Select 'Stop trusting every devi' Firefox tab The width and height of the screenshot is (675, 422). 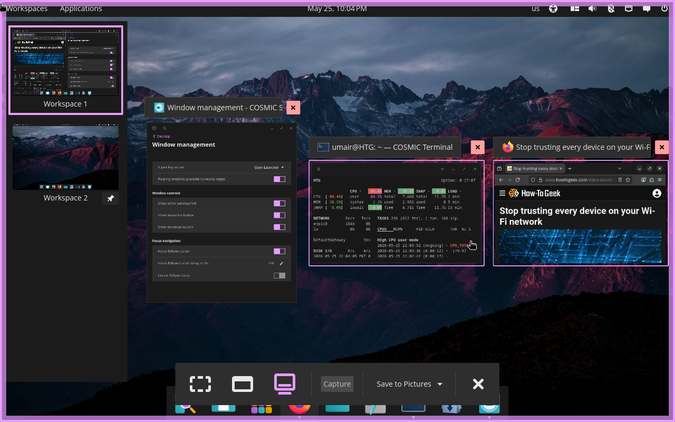point(534,168)
